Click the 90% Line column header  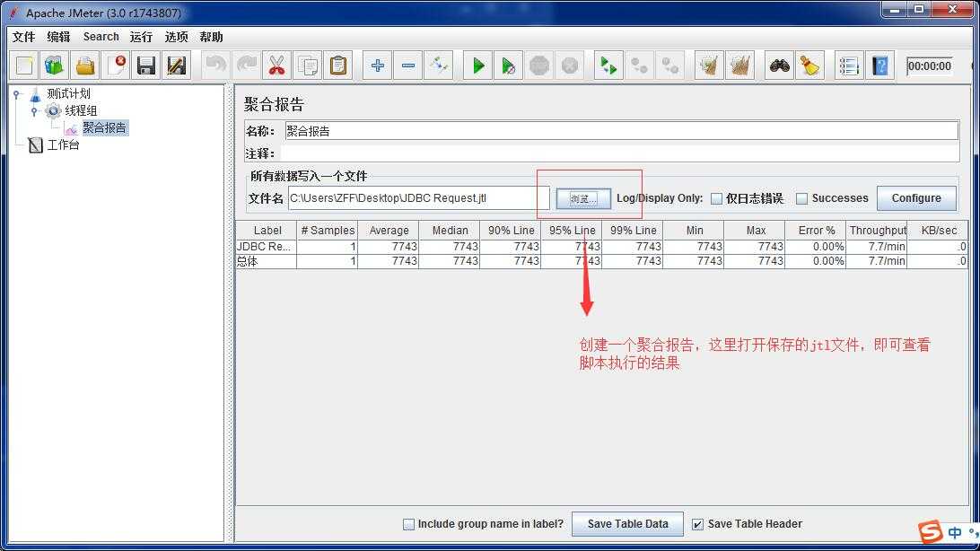(x=511, y=230)
